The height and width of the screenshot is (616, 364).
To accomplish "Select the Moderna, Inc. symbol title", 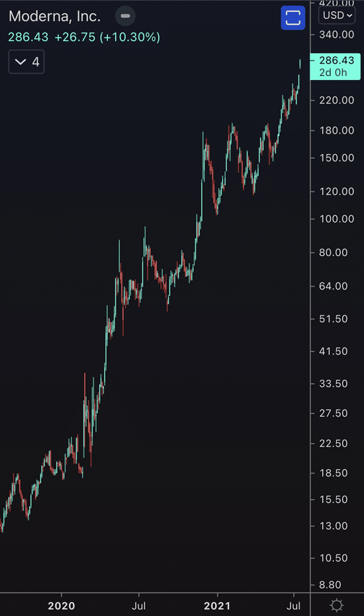I will 55,16.
